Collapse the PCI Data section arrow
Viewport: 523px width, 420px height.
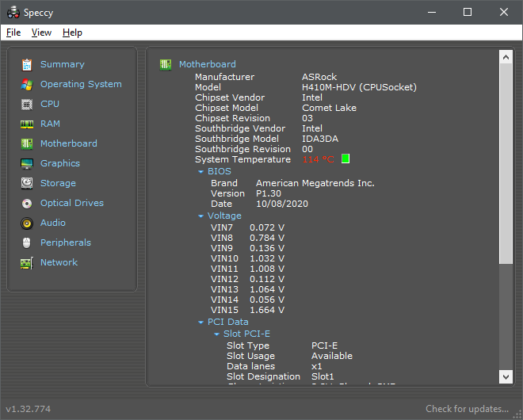pos(200,323)
